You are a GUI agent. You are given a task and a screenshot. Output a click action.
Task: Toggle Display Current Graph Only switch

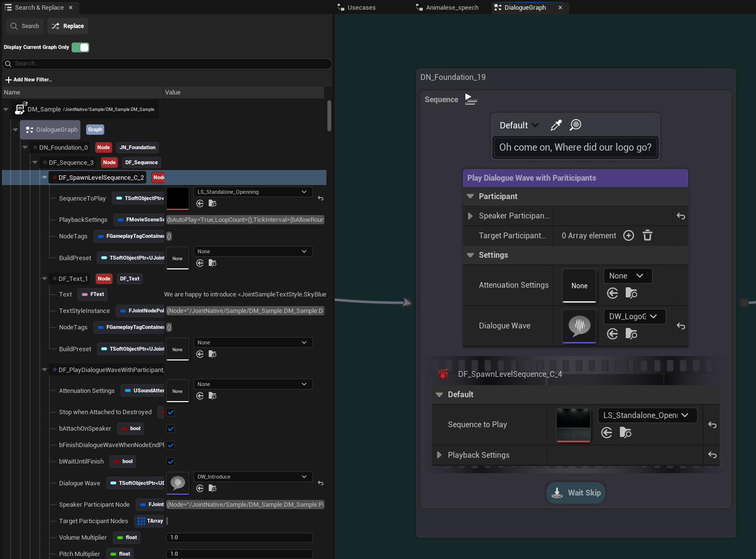[x=80, y=47]
